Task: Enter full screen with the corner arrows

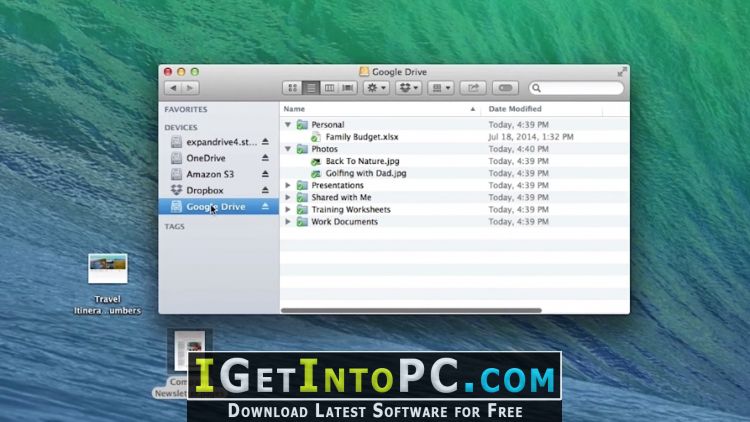Action: (x=622, y=72)
